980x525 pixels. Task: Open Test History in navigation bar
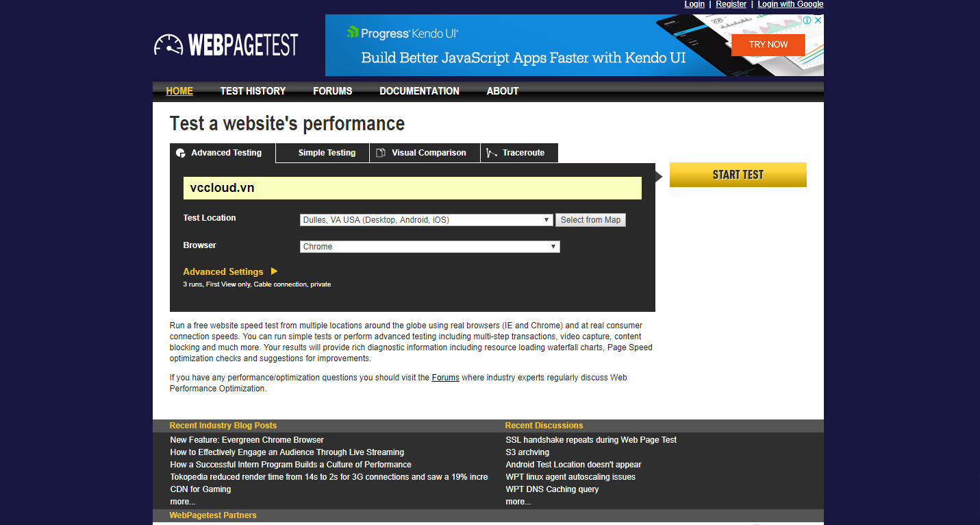(x=253, y=91)
